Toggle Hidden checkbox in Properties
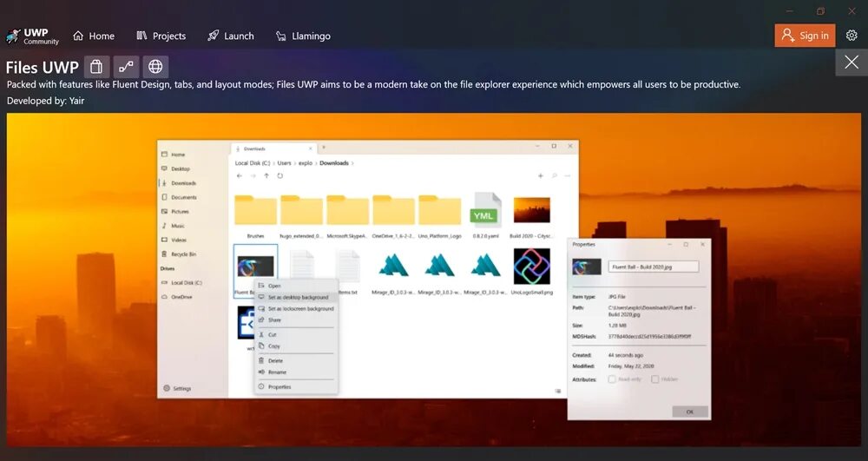The image size is (868, 461). point(654,379)
